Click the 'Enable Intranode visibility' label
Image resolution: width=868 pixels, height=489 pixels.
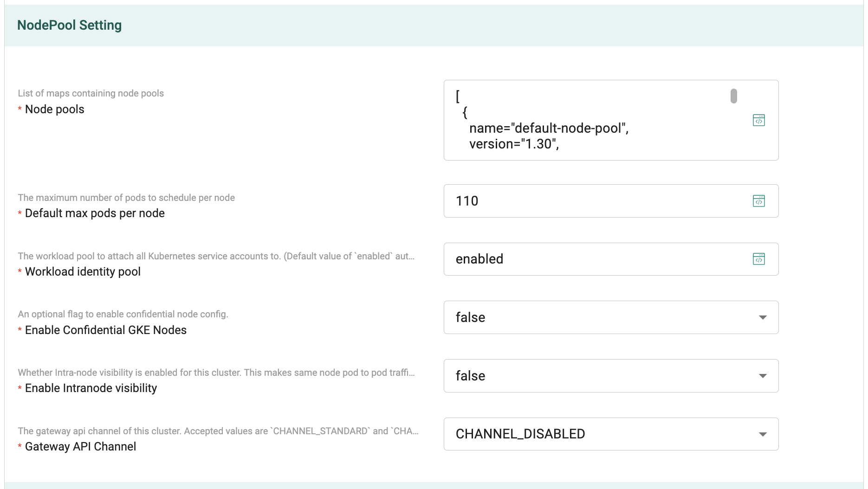point(91,388)
